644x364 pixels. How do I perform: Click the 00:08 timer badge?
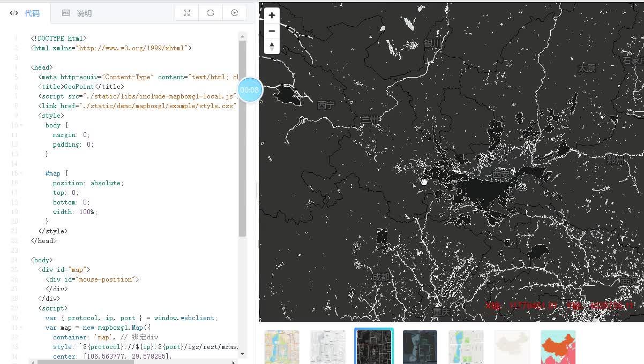(250, 90)
